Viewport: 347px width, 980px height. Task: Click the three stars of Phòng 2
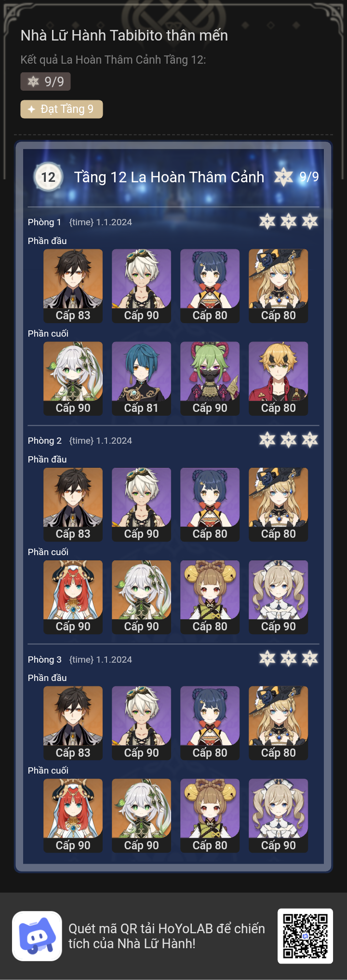(289, 440)
